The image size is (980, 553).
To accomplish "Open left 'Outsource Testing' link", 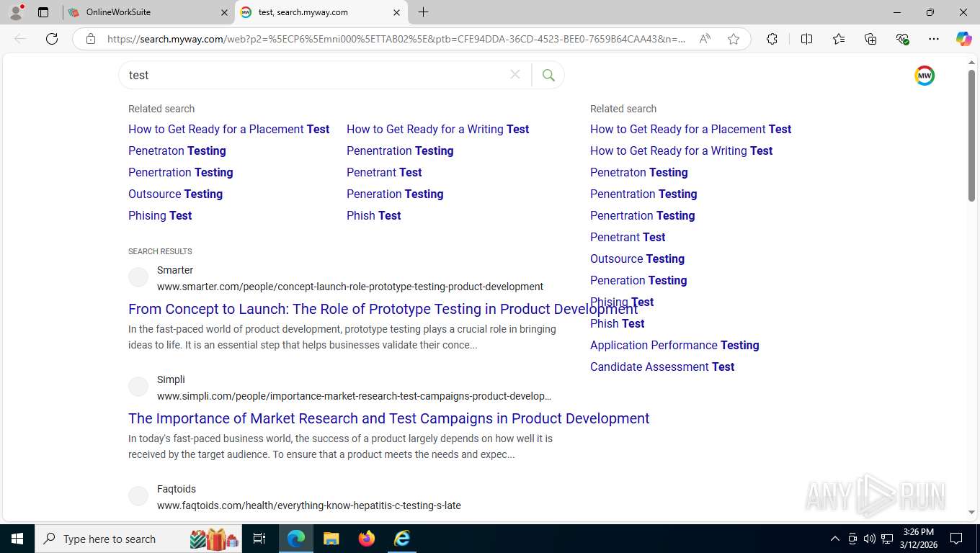I will [x=175, y=194].
